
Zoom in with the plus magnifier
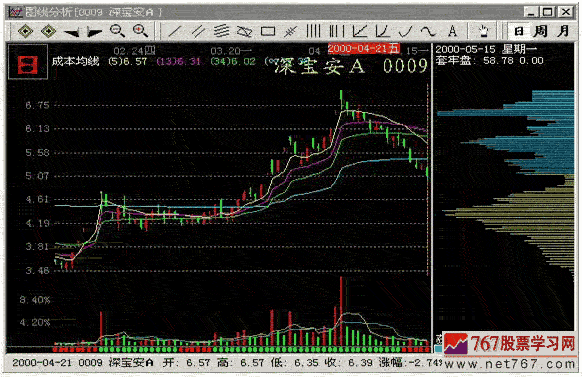pos(140,31)
